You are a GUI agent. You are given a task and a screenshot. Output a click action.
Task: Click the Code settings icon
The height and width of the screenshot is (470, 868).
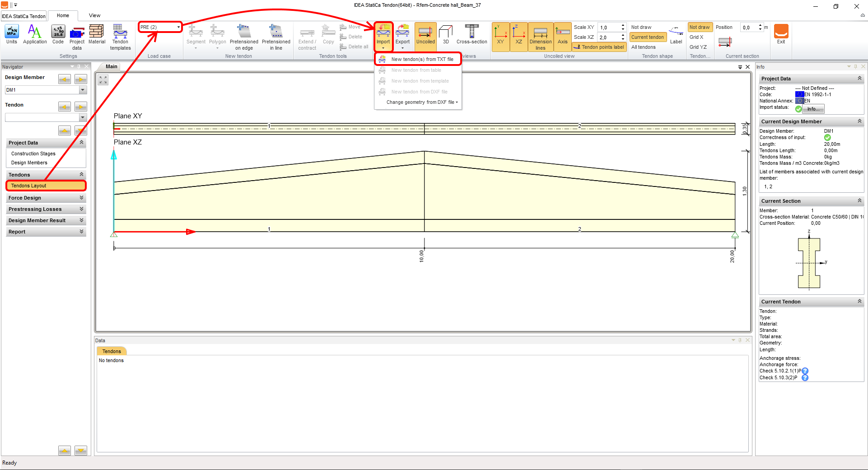58,35
